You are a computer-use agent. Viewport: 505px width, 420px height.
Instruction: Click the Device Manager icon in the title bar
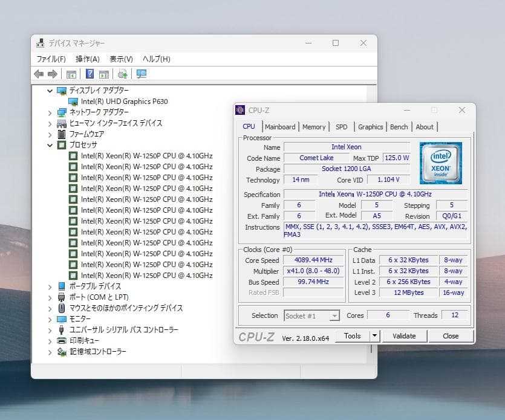pos(39,43)
